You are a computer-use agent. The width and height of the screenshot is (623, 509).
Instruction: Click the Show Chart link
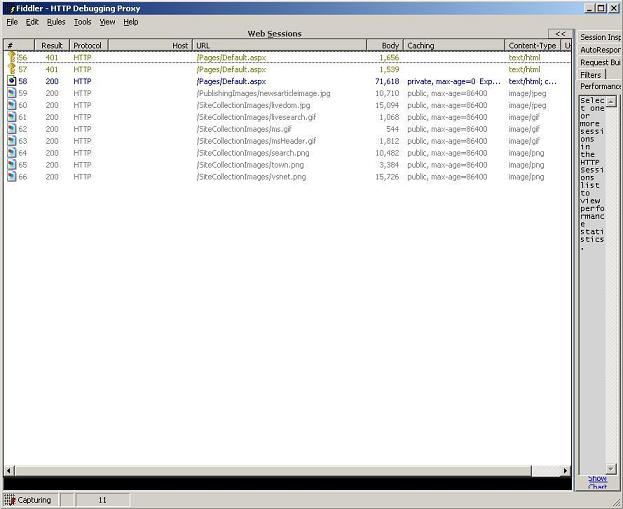coord(598,482)
